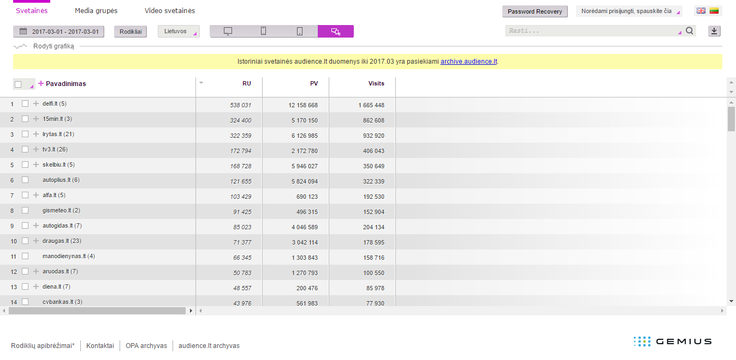The height and width of the screenshot is (360, 736).
Task: Check the cvbankas.lt row checkbox
Action: click(x=25, y=302)
